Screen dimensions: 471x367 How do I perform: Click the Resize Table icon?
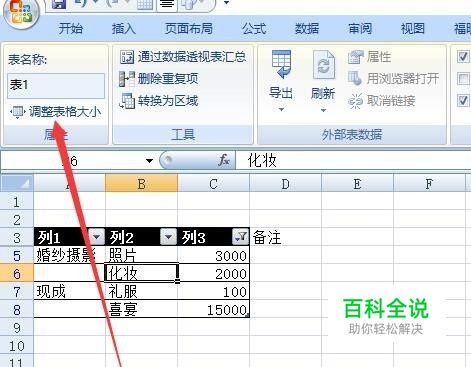point(17,112)
